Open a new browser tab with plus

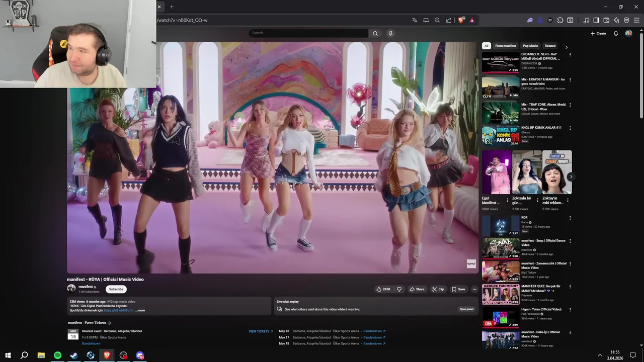[x=172, y=7]
